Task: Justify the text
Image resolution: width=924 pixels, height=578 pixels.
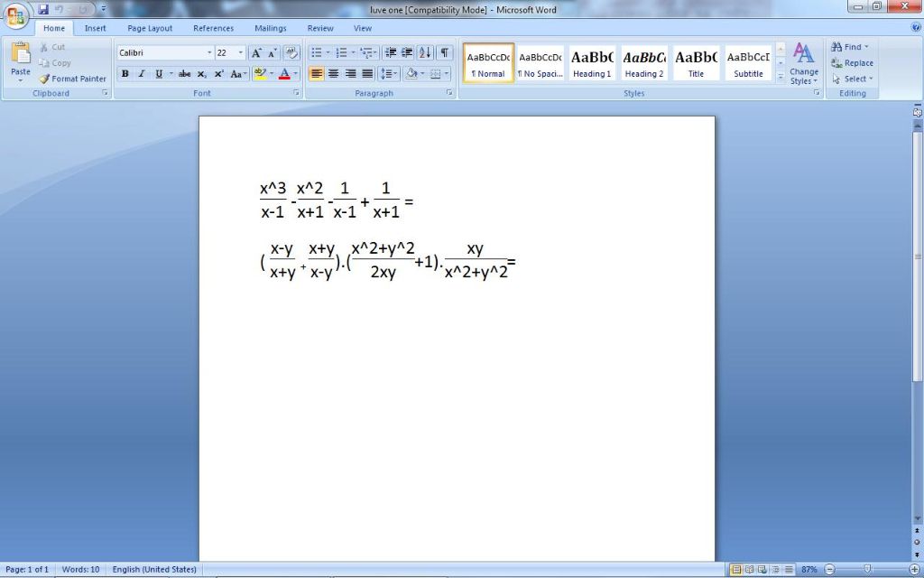Action: click(367, 74)
